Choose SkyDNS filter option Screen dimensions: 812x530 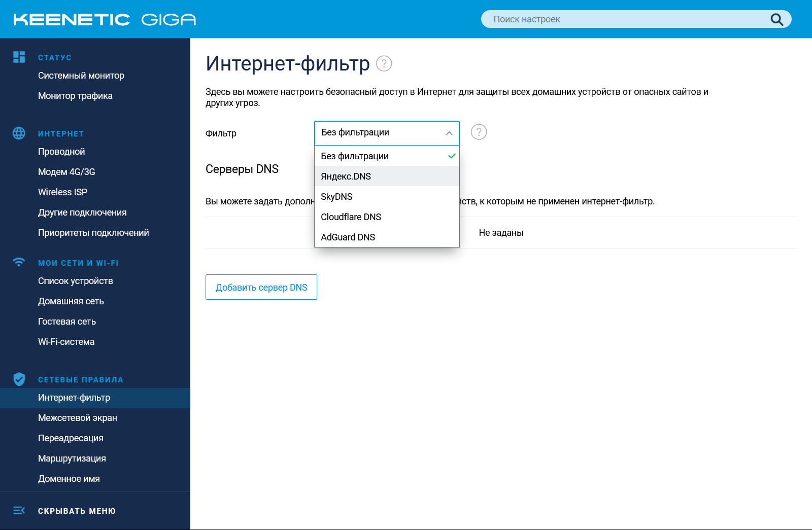(x=387, y=196)
